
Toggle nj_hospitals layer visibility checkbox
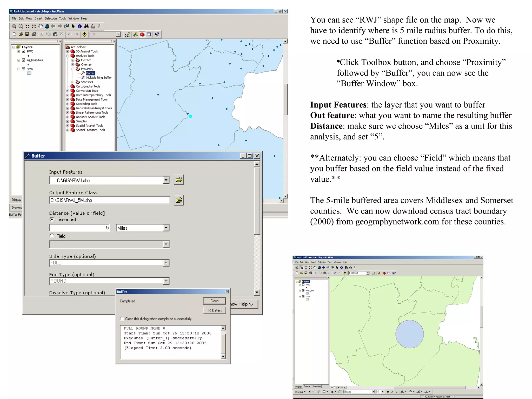point(24,60)
